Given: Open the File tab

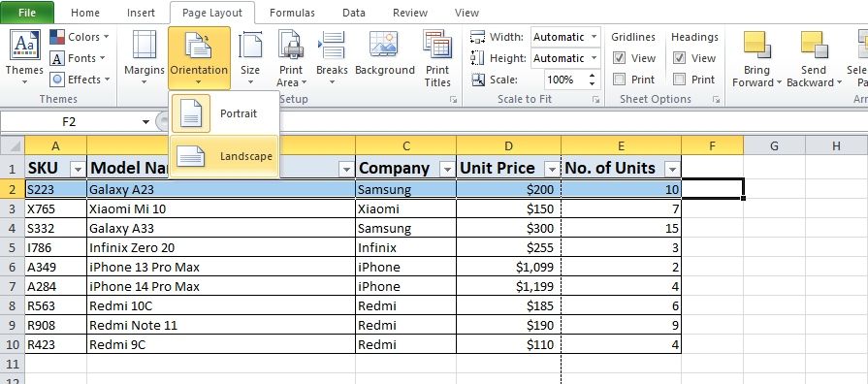Looking at the screenshot, I should tap(27, 13).
